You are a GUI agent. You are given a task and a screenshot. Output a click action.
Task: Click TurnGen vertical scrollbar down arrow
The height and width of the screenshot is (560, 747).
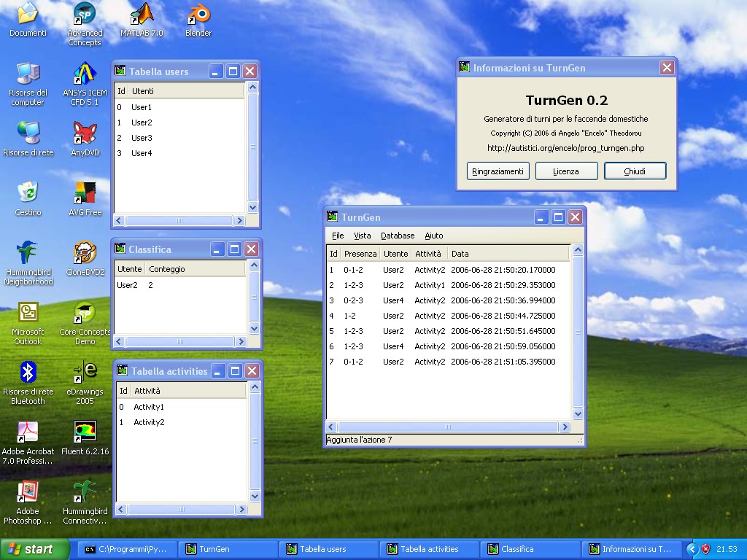coord(578,414)
